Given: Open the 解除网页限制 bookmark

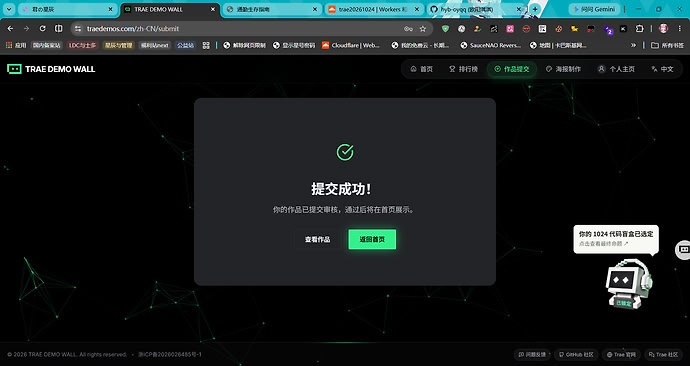Looking at the screenshot, I should click(245, 45).
